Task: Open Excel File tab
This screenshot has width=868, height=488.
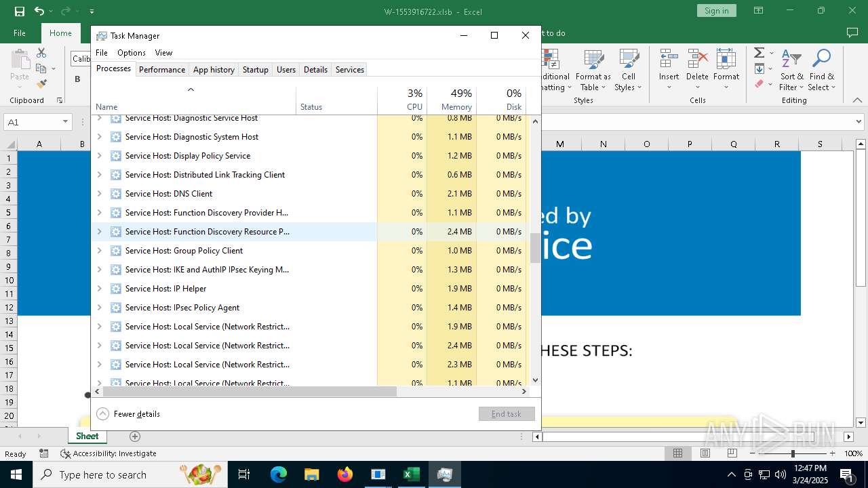Action: [x=20, y=33]
